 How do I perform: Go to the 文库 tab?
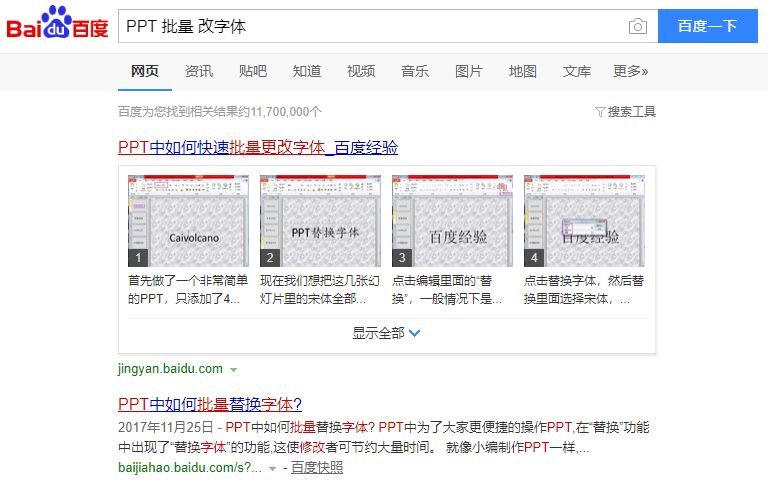pos(576,72)
